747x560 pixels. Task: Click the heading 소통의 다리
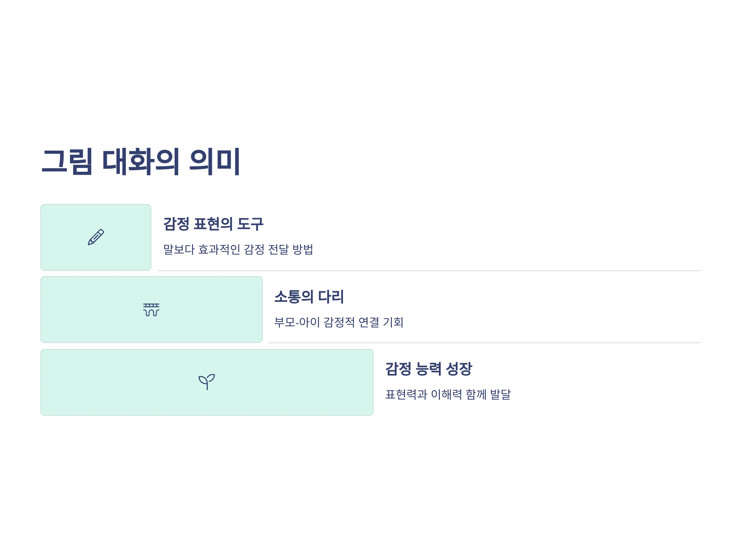(309, 296)
